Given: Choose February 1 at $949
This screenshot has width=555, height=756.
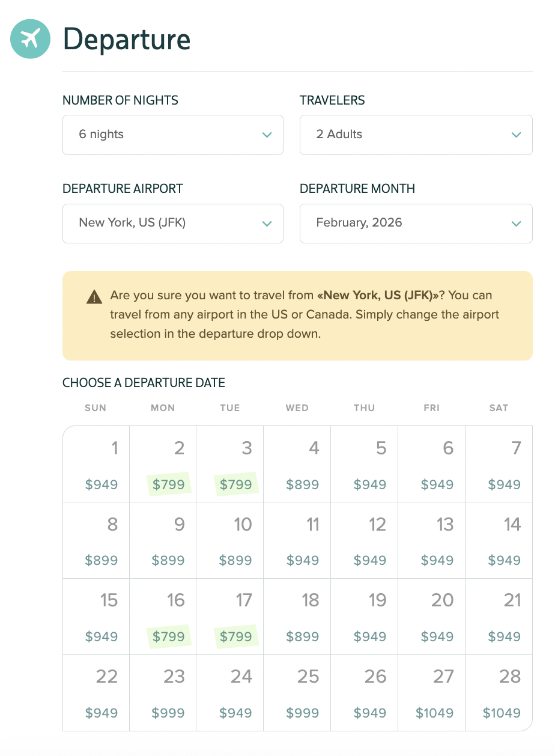Looking at the screenshot, I should (96, 465).
